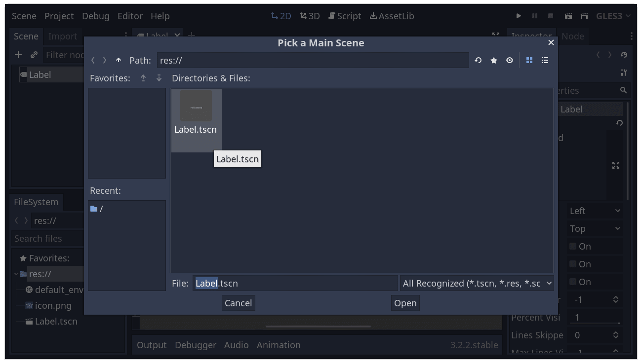The width and height of the screenshot is (642, 364).
Task: Run the project with the play button
Action: (x=519, y=16)
